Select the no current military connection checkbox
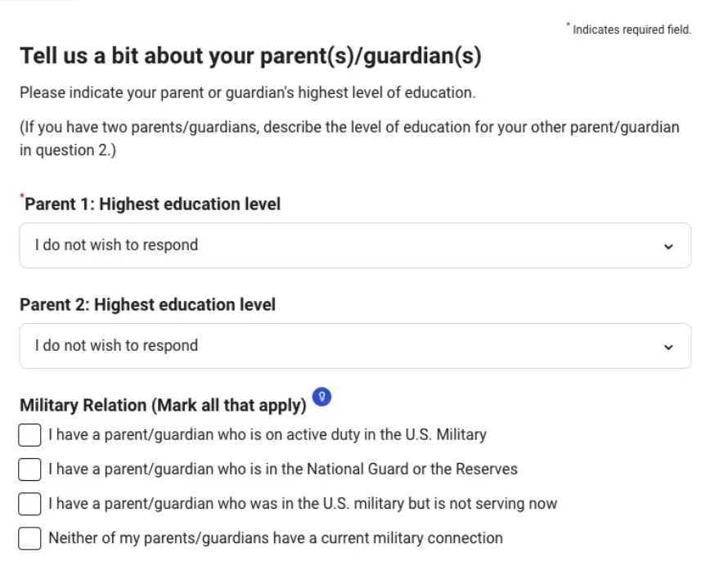The width and height of the screenshot is (728, 575). tap(29, 538)
